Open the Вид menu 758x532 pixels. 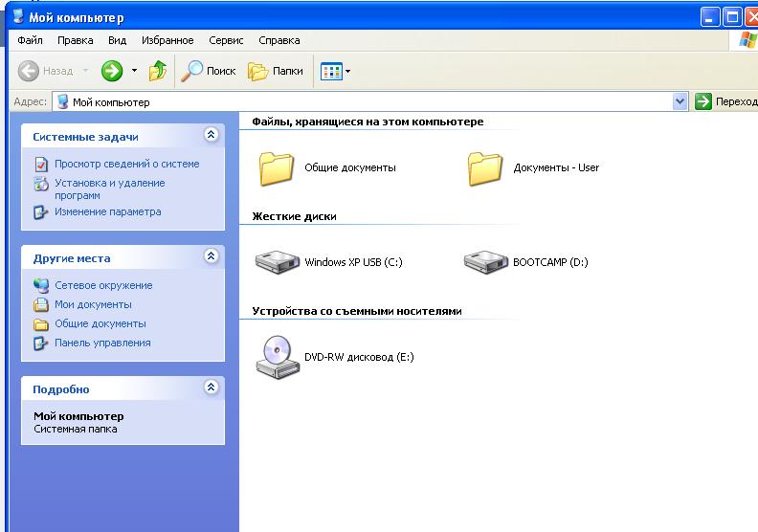[117, 40]
